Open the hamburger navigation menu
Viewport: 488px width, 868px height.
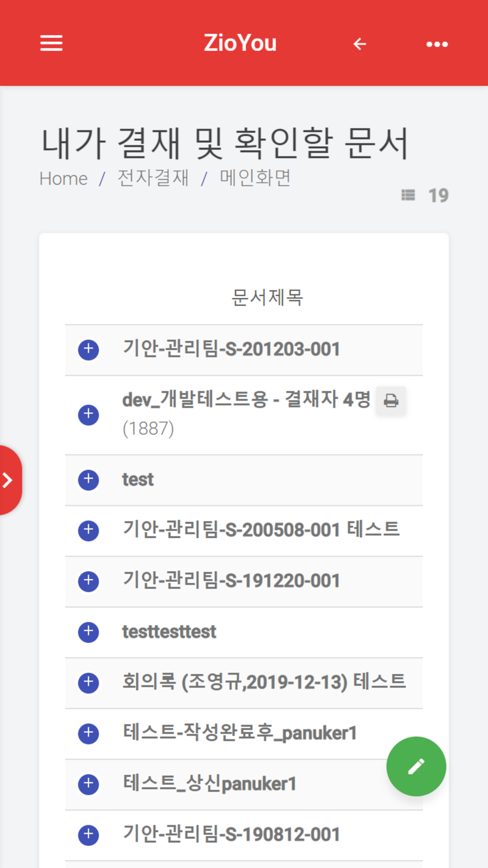(x=51, y=43)
